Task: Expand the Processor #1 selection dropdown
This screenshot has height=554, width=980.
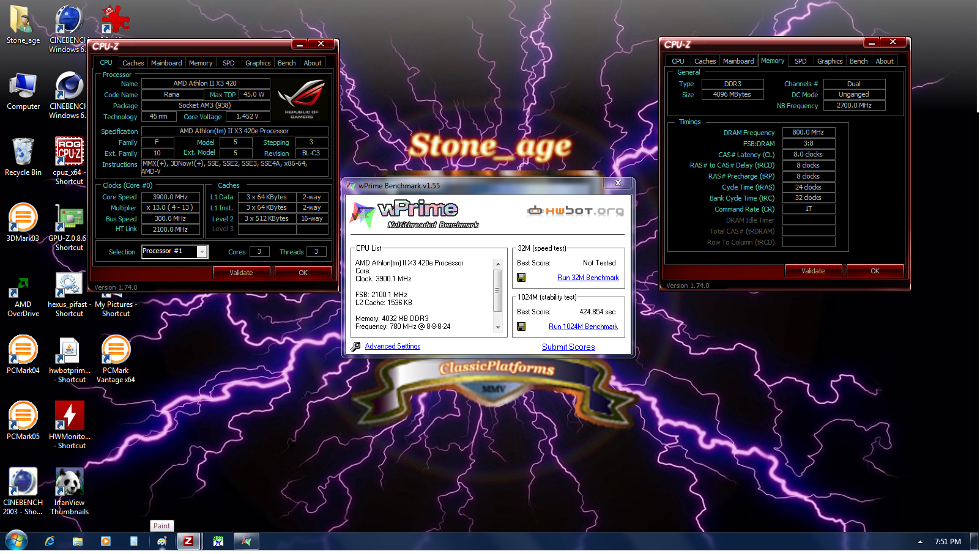Action: [202, 251]
